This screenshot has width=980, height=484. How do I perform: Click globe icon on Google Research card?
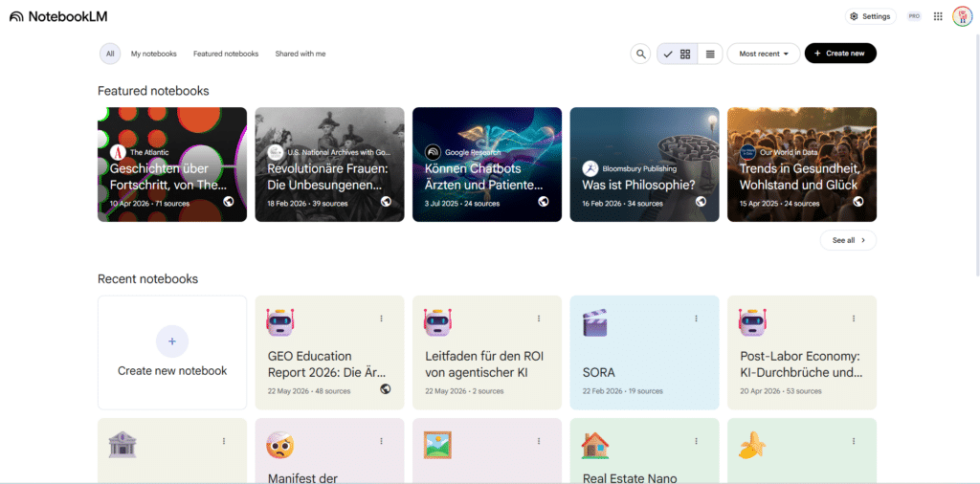click(544, 202)
